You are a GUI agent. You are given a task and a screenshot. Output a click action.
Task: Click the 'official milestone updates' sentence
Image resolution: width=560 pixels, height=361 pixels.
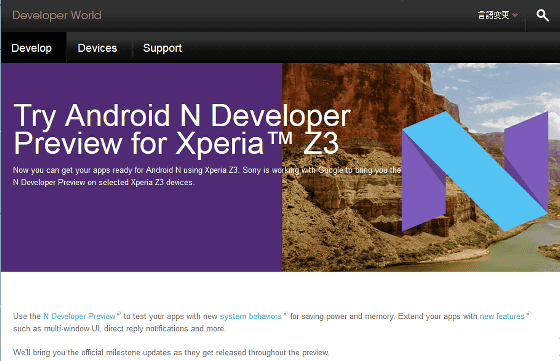pos(171,352)
